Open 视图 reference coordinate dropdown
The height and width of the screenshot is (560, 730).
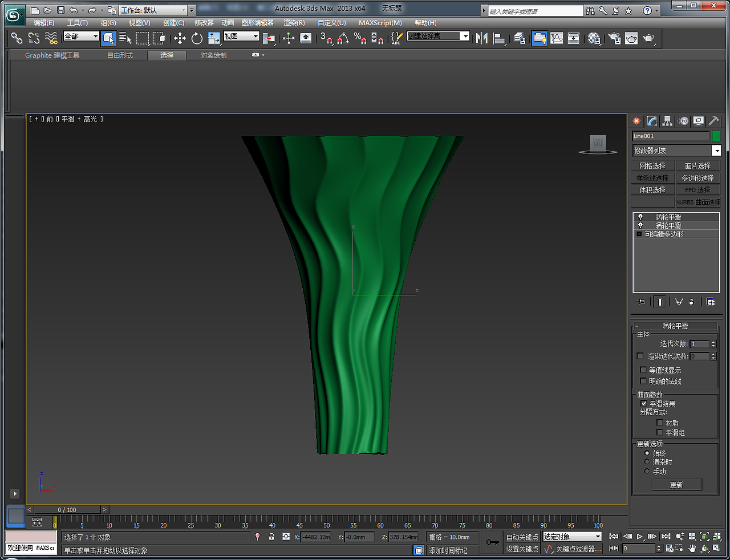click(241, 36)
